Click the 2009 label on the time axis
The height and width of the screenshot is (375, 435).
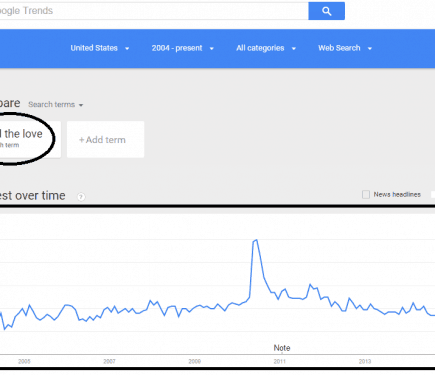[194, 362]
